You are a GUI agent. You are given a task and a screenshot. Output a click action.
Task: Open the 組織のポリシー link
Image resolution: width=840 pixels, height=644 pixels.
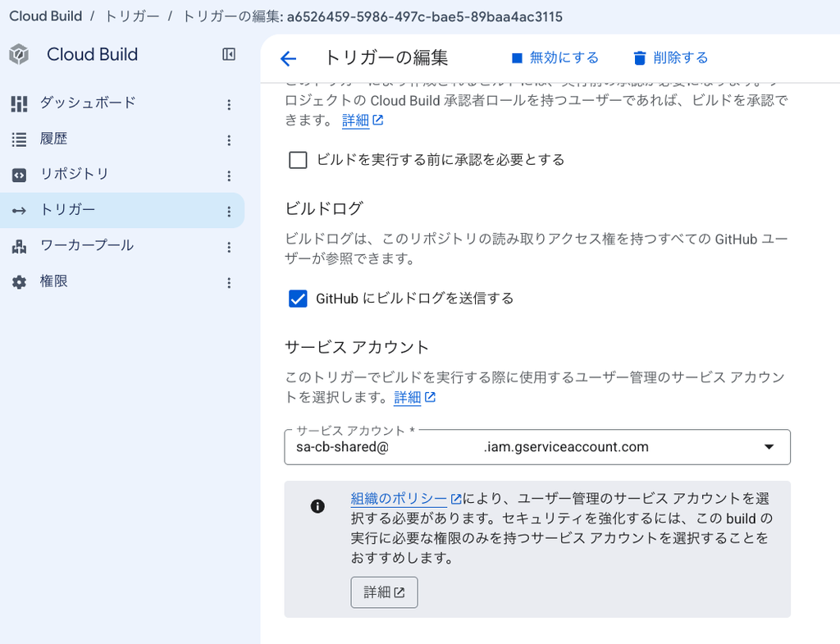tap(399, 499)
